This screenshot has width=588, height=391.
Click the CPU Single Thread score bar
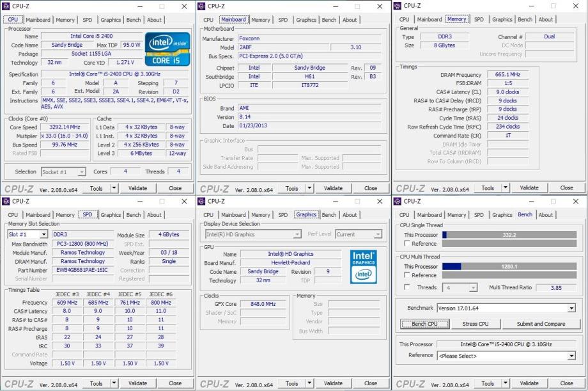pyautogui.click(x=509, y=235)
